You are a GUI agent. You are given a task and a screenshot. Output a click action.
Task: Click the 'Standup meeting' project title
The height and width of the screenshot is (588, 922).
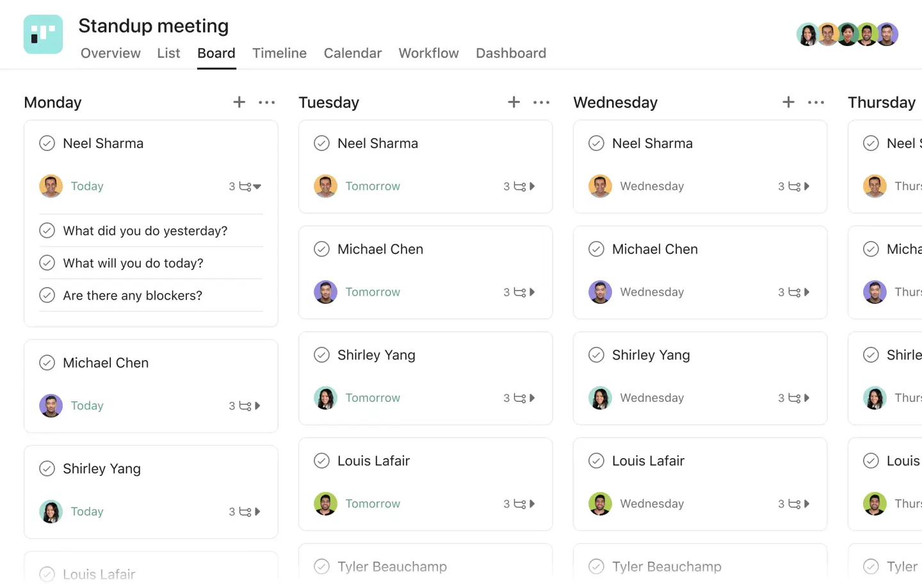pos(153,26)
